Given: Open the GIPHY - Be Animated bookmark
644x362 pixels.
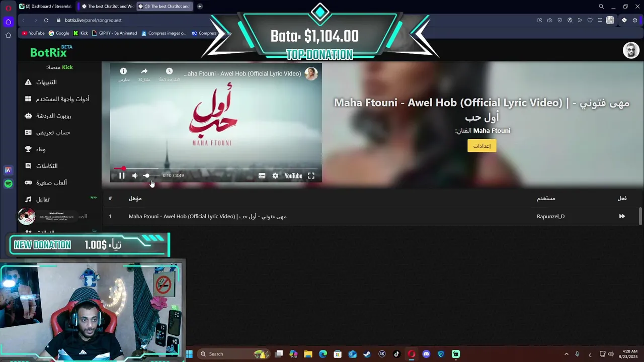Looking at the screenshot, I should [114, 33].
